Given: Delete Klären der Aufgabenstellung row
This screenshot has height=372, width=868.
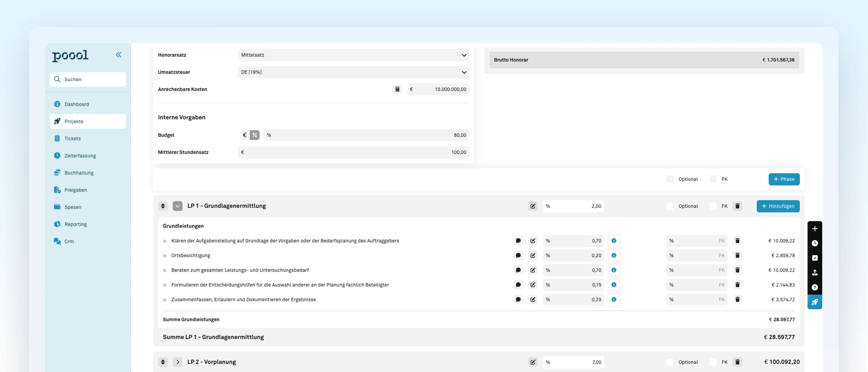Looking at the screenshot, I should [737, 241].
